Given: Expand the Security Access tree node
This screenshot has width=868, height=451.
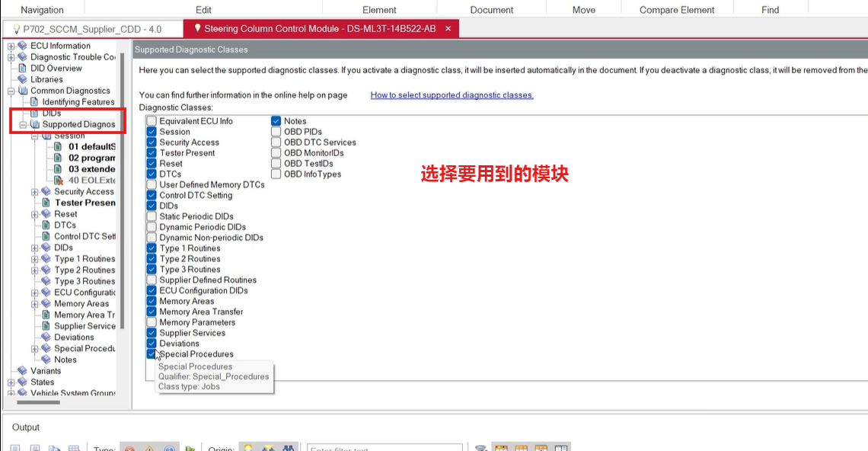Looking at the screenshot, I should 35,192.
